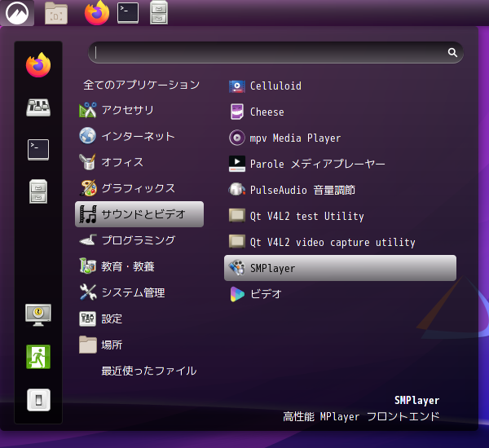Launch Qt V4L2 video capture utility
This screenshot has width=489, height=448.
(340, 242)
